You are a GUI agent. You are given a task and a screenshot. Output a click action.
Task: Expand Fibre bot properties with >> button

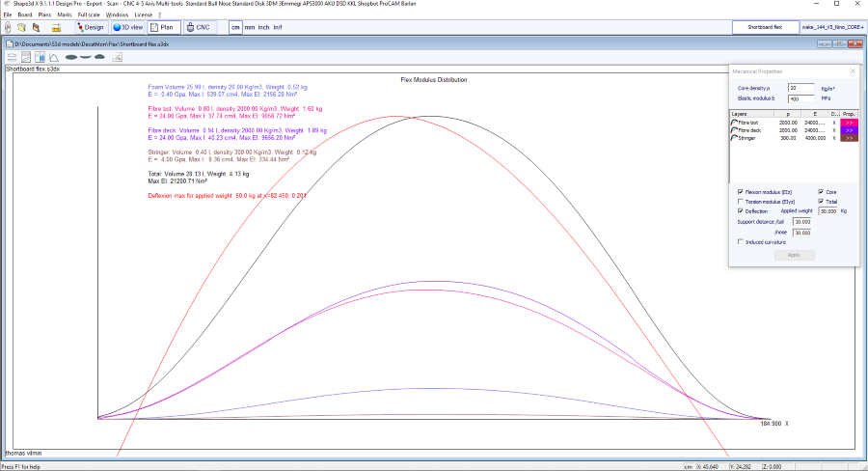click(849, 123)
